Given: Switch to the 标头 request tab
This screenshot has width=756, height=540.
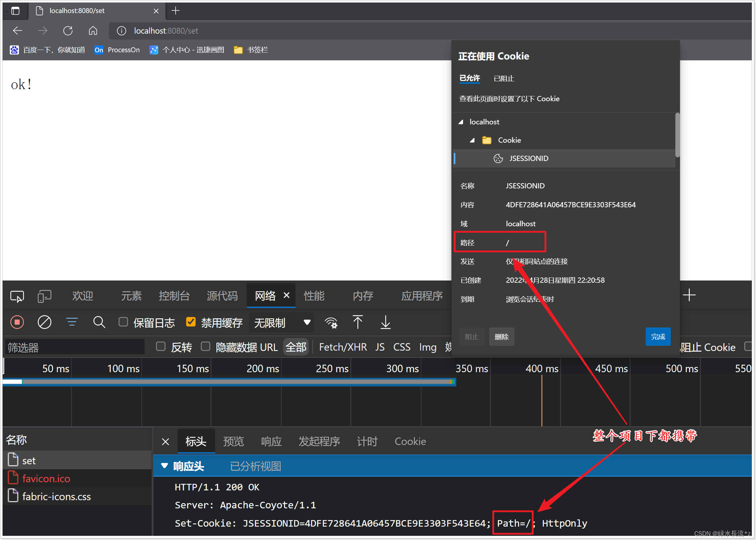Looking at the screenshot, I should [x=196, y=442].
